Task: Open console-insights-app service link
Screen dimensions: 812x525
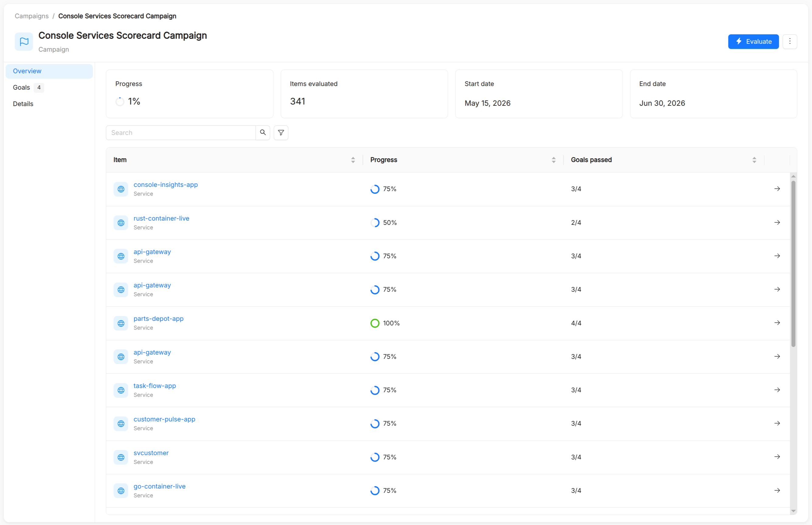Action: point(166,184)
